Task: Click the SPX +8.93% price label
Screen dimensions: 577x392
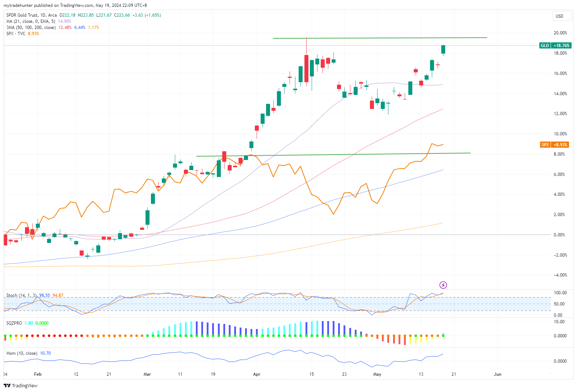Action: pyautogui.click(x=554, y=144)
